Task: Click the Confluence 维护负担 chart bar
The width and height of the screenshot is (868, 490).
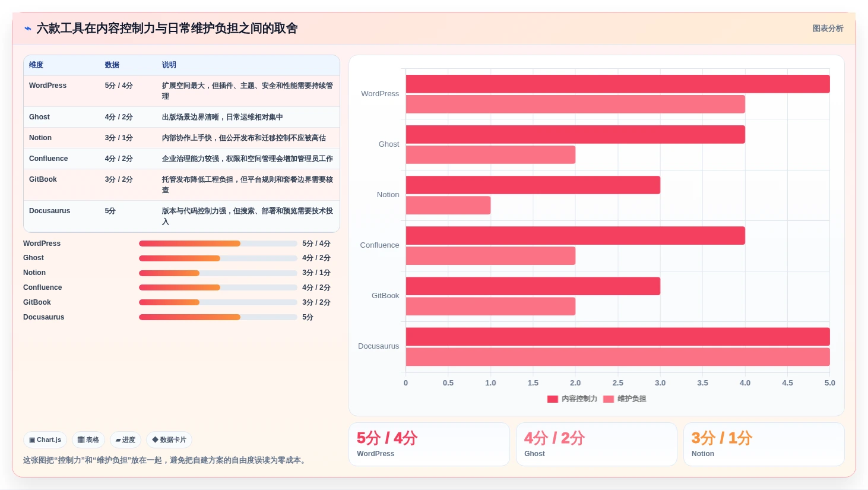Action: click(x=490, y=256)
